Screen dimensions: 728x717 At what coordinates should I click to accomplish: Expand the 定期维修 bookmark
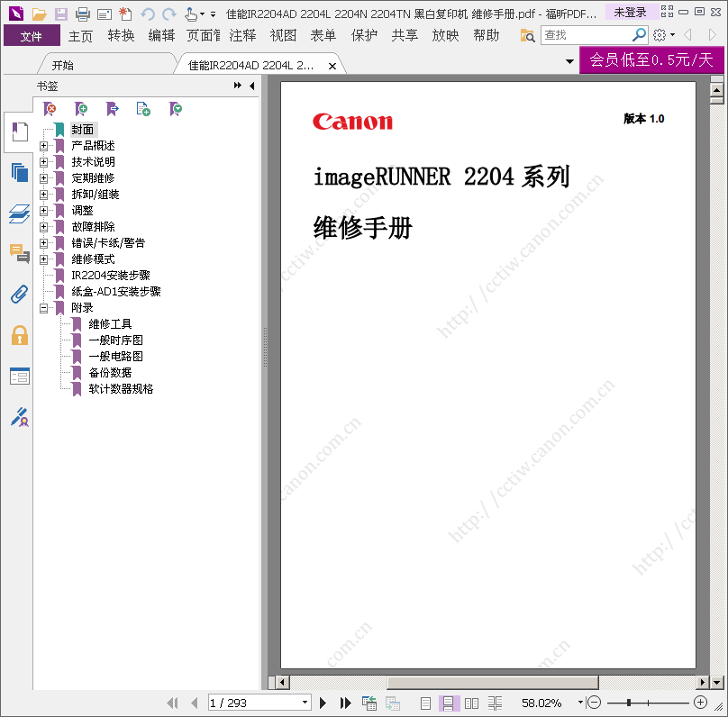tap(43, 178)
